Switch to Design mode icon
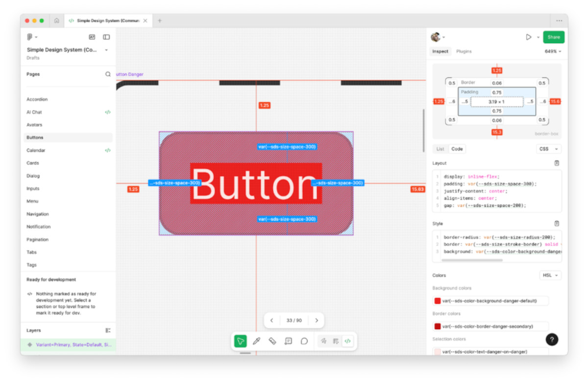The image size is (588, 382). coord(336,341)
